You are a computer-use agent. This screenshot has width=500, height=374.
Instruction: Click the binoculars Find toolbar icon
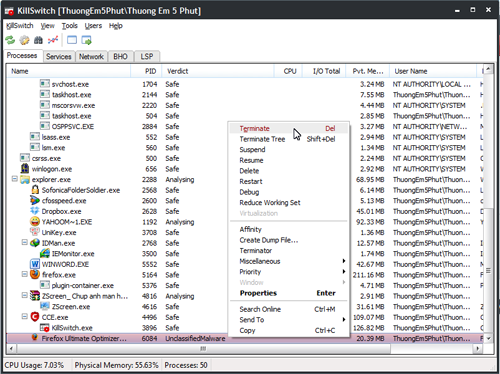click(38, 40)
